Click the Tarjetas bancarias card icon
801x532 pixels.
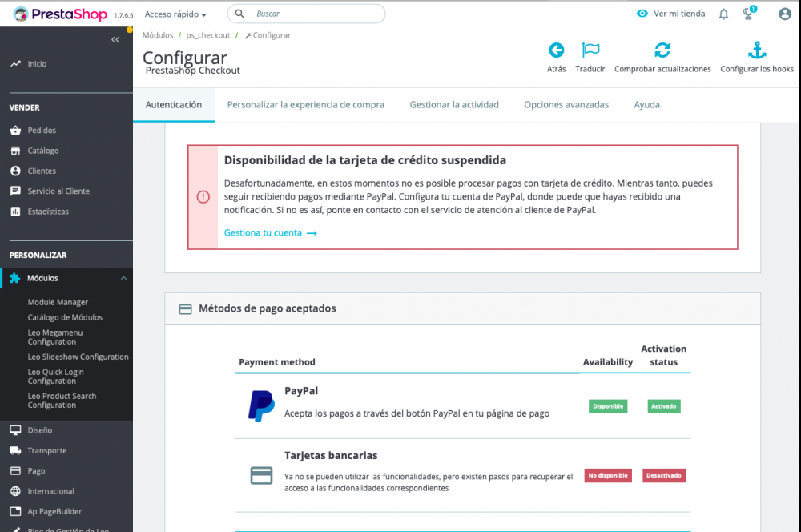coord(261,474)
